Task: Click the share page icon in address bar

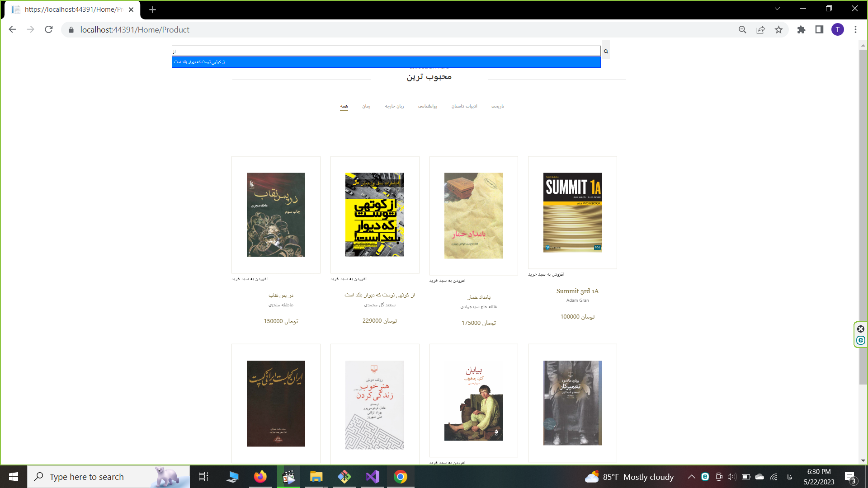Action: click(760, 30)
